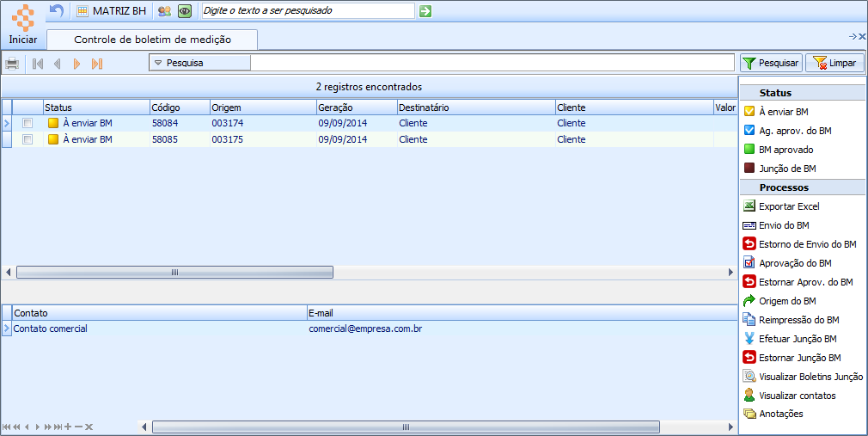Click the Contato column header
868x436 pixels.
160,313
